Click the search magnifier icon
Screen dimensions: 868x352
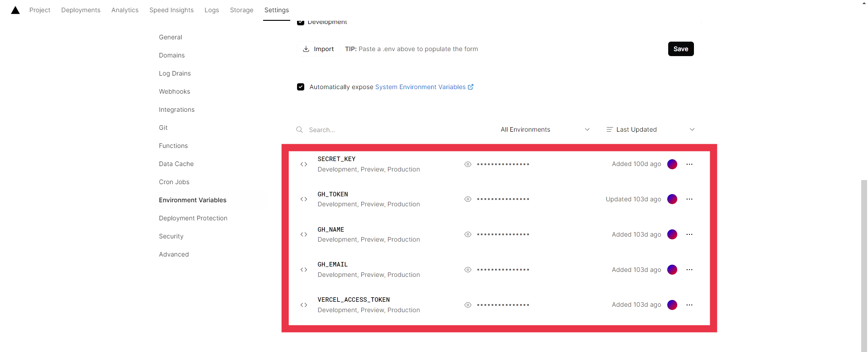[x=299, y=130]
